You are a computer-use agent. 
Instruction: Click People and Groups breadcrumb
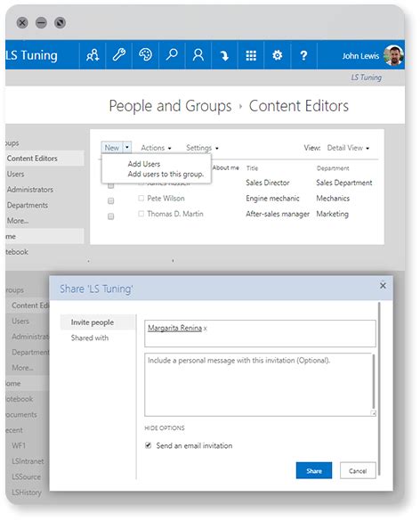[170, 106]
